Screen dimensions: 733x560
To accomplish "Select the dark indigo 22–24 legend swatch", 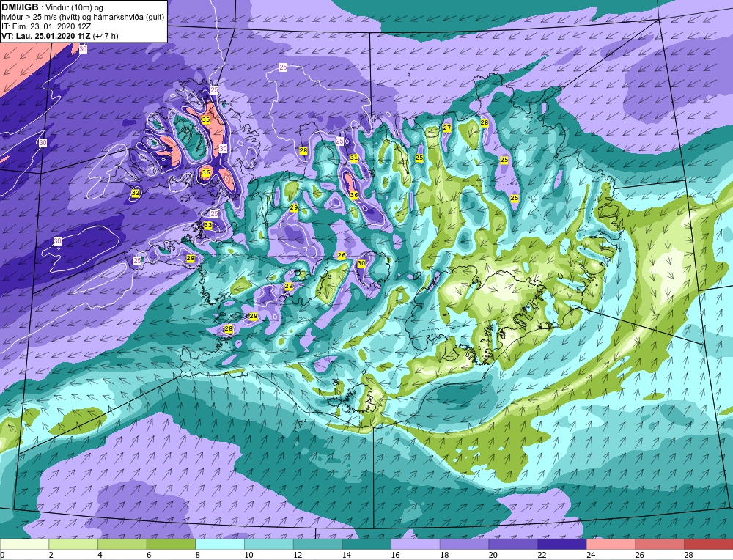I will 562,544.
